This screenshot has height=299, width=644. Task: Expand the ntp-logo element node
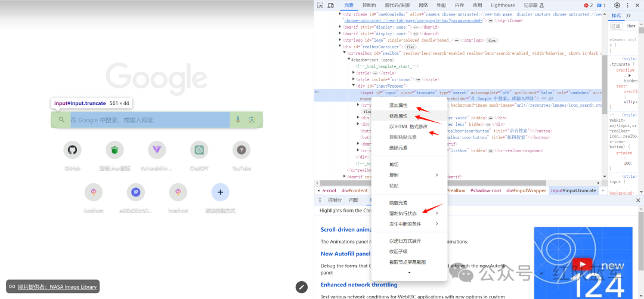click(x=340, y=41)
